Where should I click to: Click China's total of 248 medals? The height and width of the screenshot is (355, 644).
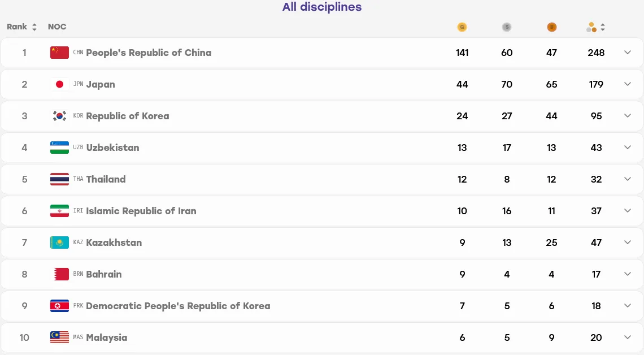596,53
